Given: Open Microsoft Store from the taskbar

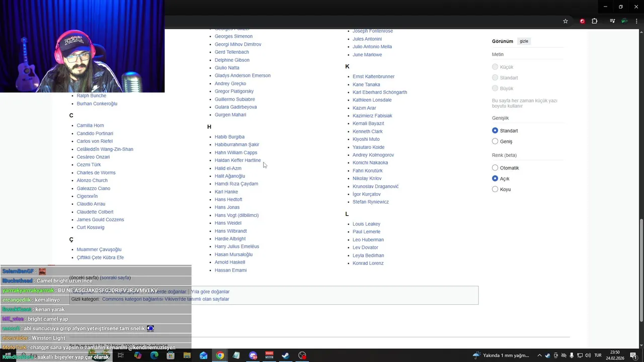Looking at the screenshot, I should (x=171, y=355).
